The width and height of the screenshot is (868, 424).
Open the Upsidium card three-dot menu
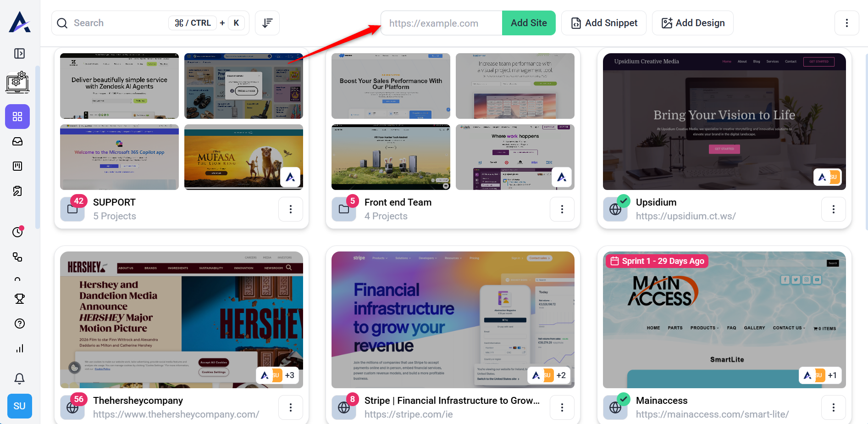pyautogui.click(x=833, y=209)
